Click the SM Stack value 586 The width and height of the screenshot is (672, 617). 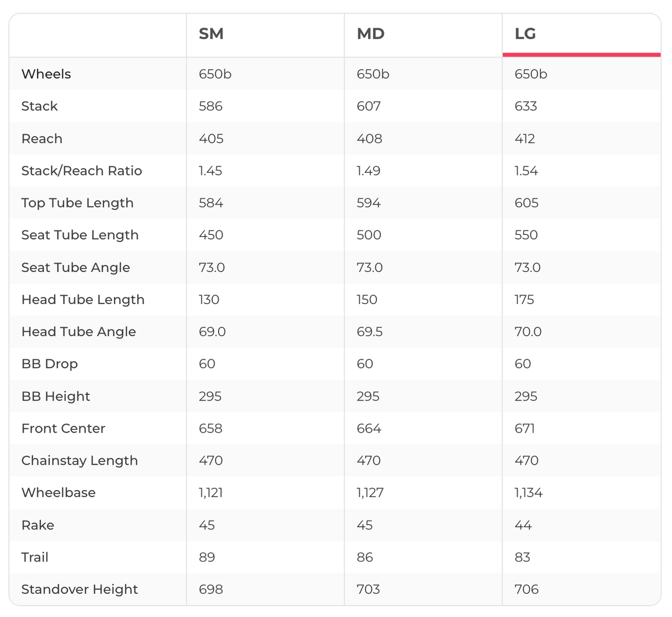(x=210, y=106)
